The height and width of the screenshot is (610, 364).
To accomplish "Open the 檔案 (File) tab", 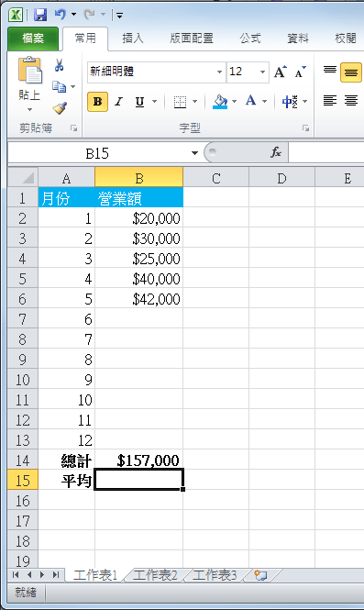I will (x=33, y=39).
